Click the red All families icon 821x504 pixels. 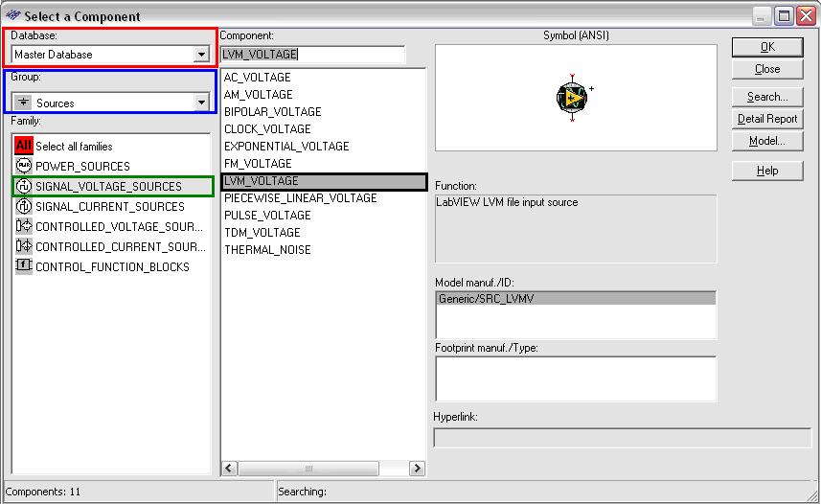click(24, 146)
